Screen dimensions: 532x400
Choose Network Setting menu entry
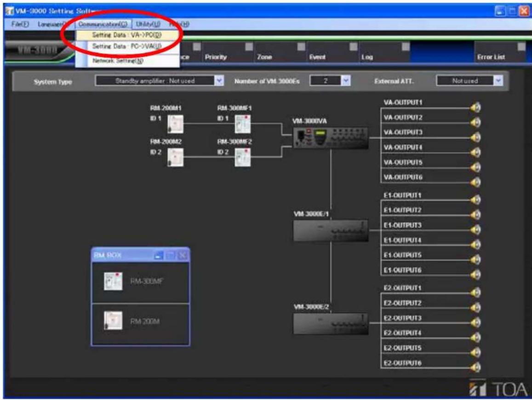coord(118,61)
